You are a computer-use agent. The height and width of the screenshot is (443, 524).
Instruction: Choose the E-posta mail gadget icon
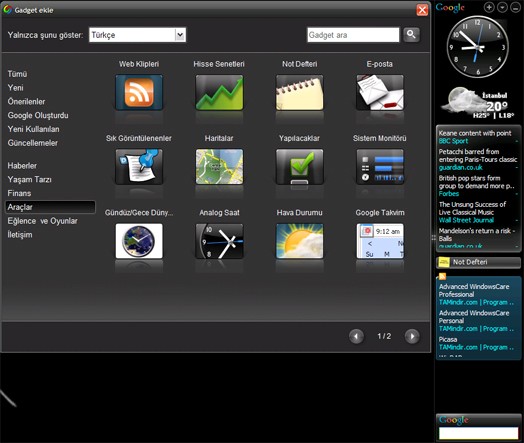tap(380, 93)
